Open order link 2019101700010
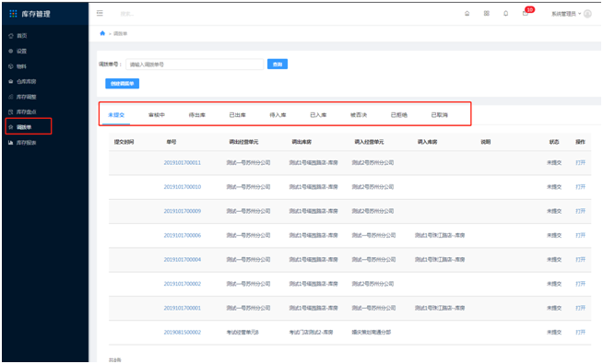 tap(183, 187)
